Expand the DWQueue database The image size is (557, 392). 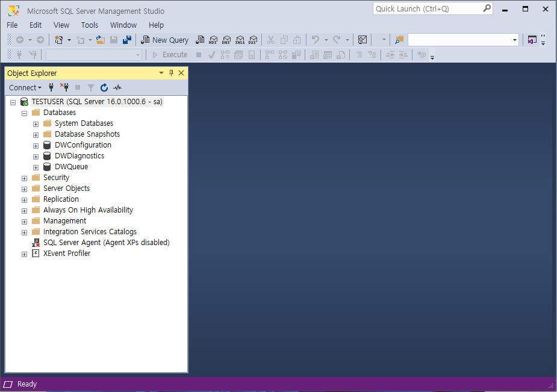[36, 167]
